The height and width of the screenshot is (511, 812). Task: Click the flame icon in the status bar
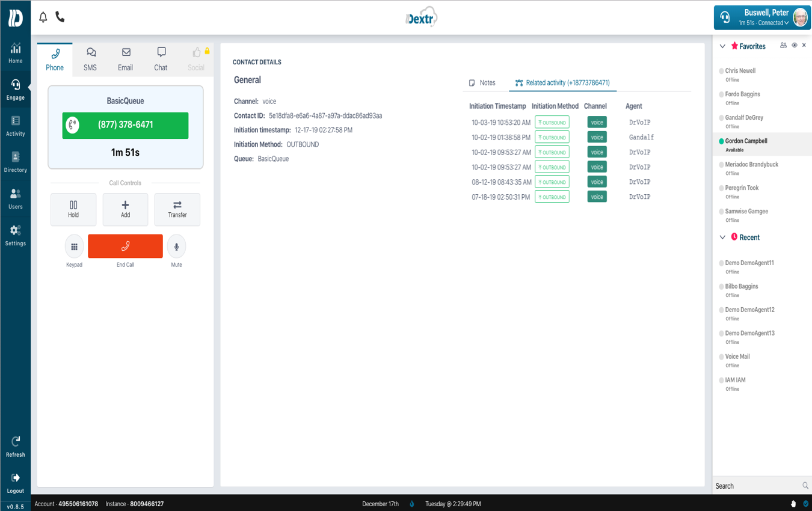412,504
